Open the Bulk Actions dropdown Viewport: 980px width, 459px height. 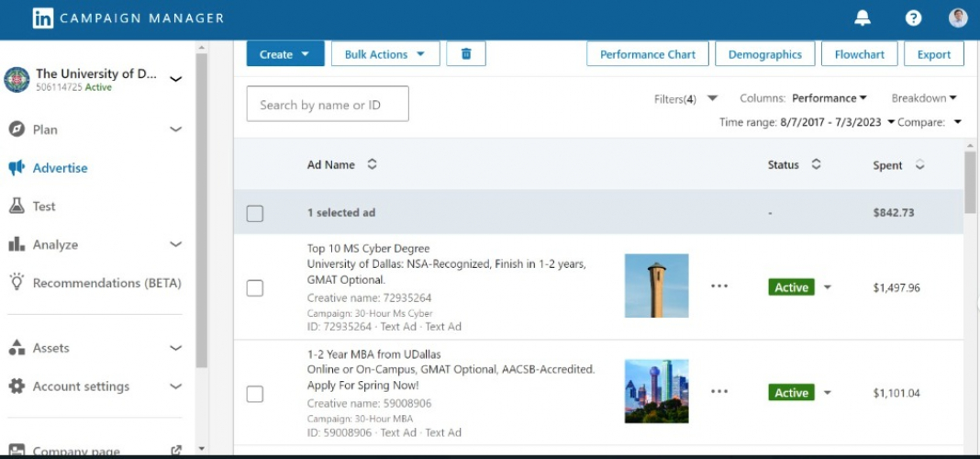click(385, 54)
